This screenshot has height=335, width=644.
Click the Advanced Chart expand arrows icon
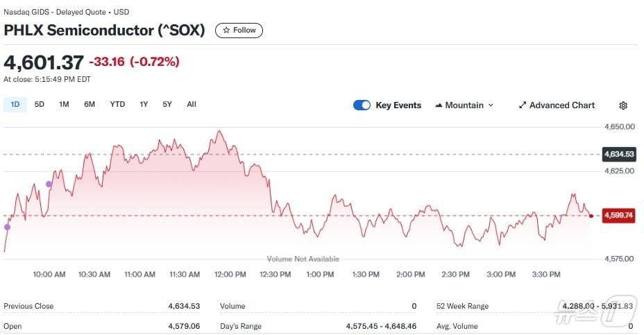click(x=523, y=105)
